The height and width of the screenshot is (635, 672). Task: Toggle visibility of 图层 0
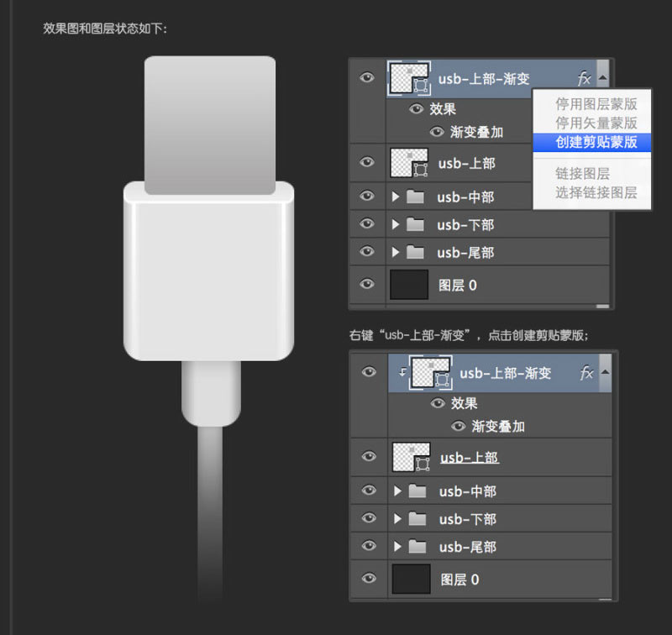(367, 285)
